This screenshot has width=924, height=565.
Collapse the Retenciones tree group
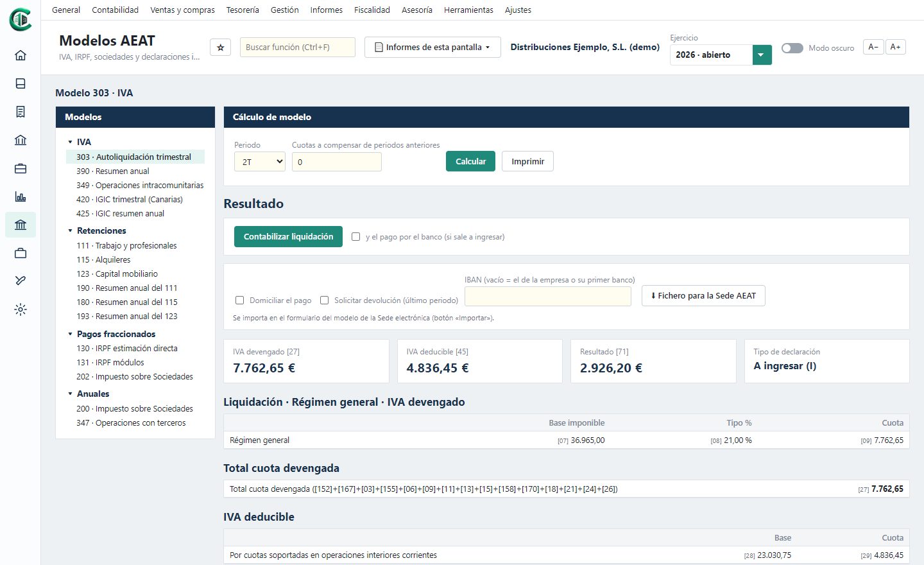point(70,231)
